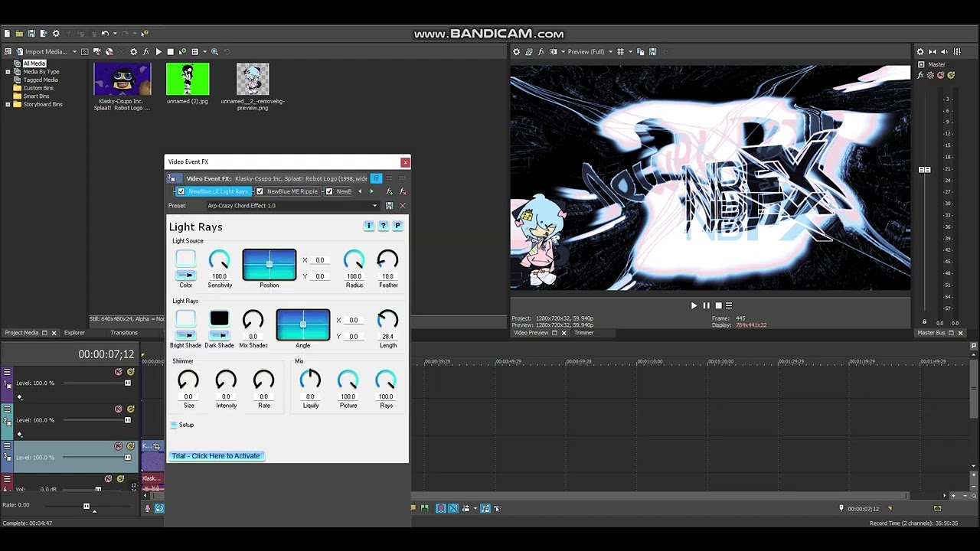Uncheck the NewBlue LE Light Rays plug-in checkbox
The height and width of the screenshot is (551, 980).
tap(181, 191)
